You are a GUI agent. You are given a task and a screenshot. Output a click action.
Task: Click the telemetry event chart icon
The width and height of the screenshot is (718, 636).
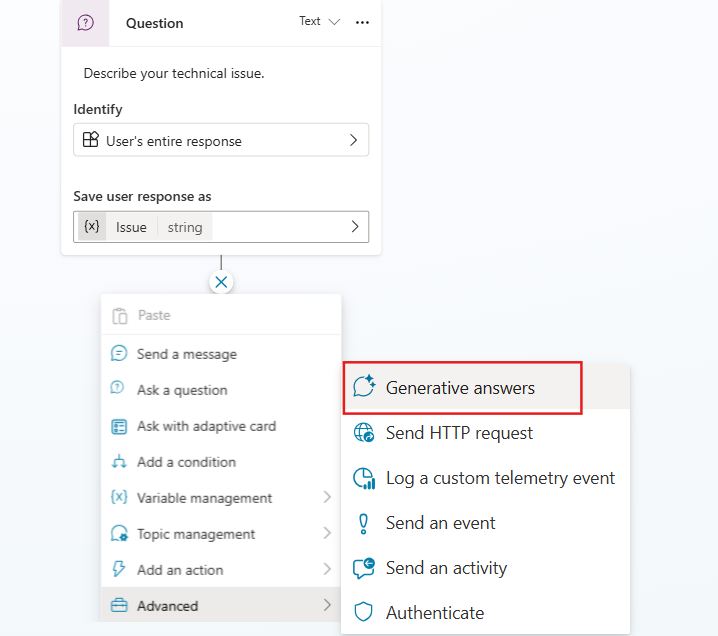[x=364, y=478]
